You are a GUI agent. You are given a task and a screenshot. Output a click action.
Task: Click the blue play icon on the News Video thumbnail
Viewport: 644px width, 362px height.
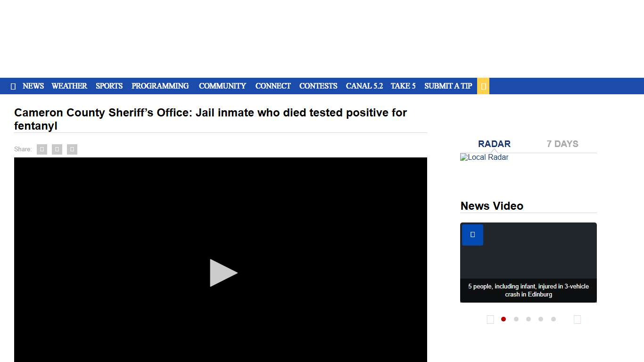(x=472, y=235)
